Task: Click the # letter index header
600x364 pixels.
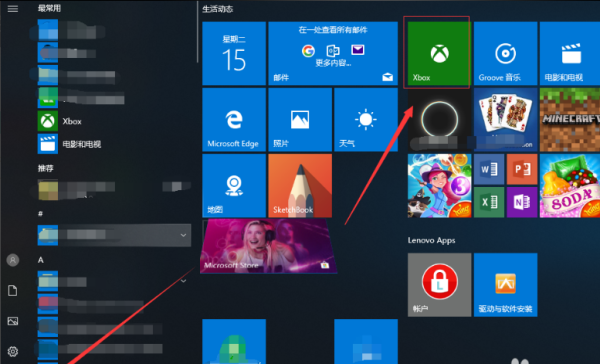Action: pyautogui.click(x=40, y=214)
